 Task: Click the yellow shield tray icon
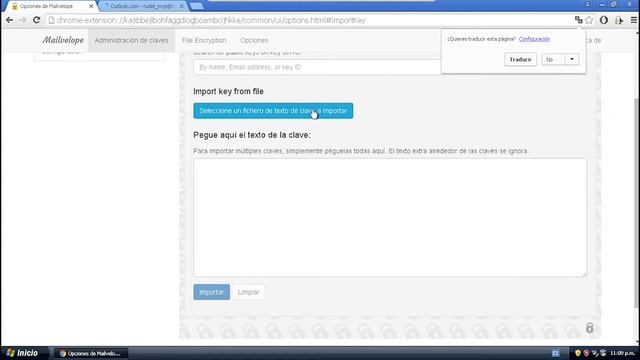578,353
